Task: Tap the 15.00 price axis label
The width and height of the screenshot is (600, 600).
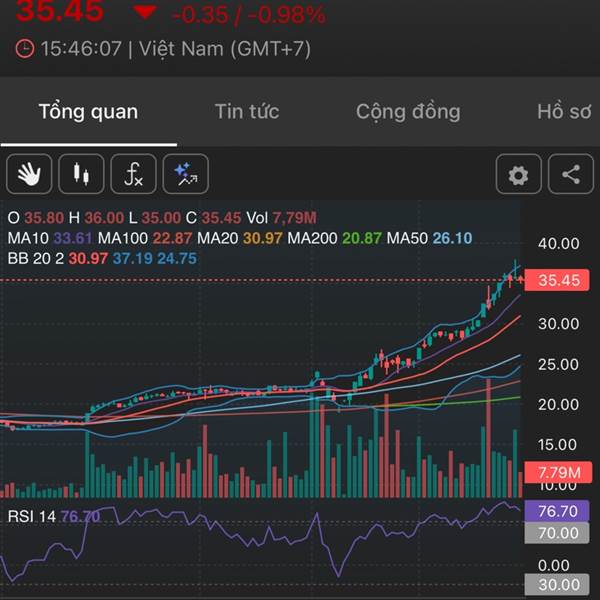Action: [x=557, y=444]
